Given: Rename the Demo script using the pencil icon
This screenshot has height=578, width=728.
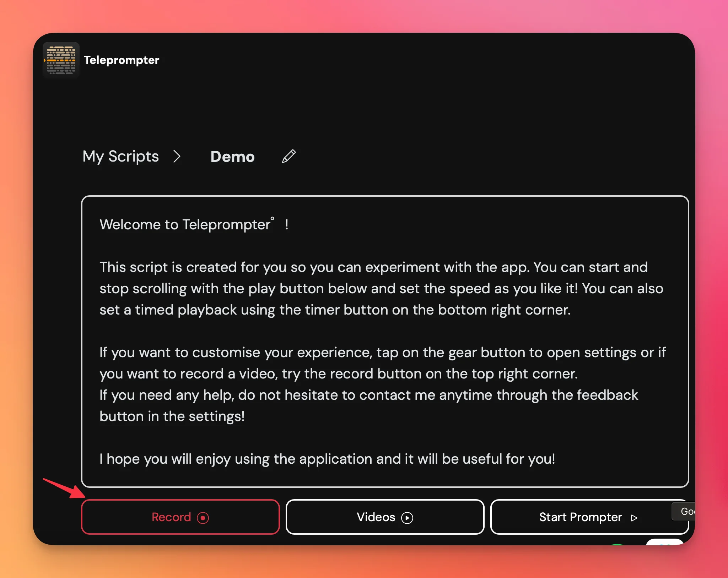Looking at the screenshot, I should click(288, 157).
